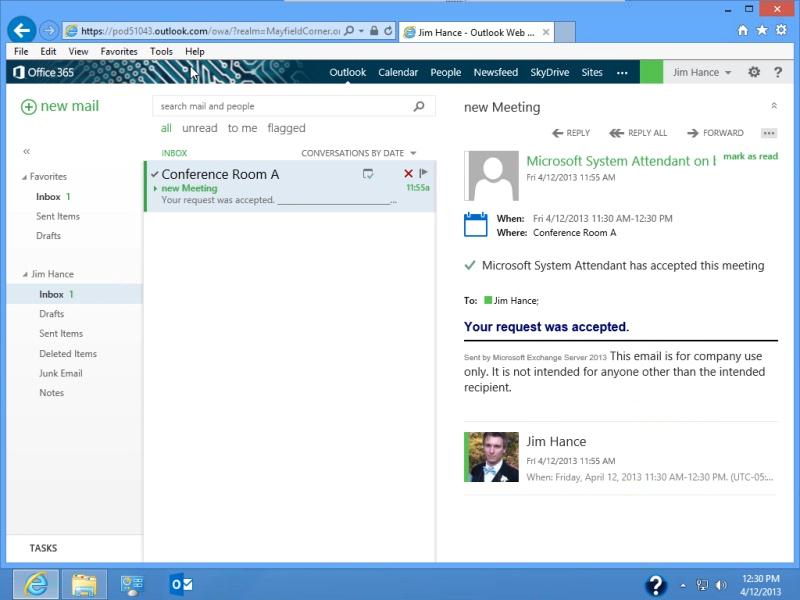Click the volume speaker tray icon
Viewport: 800px width, 600px height.
720,585
